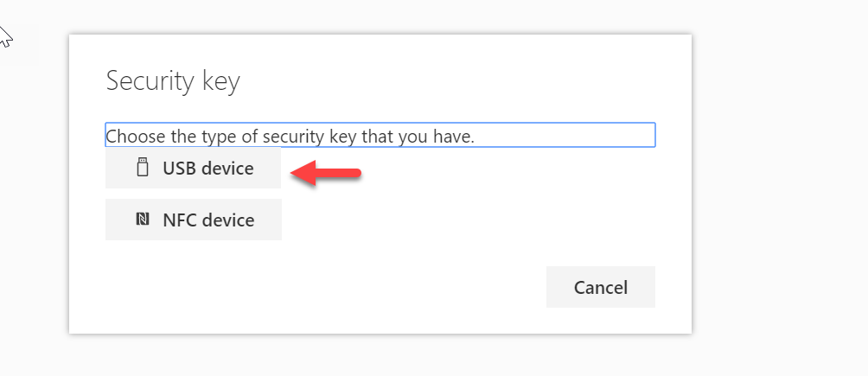Image resolution: width=868 pixels, height=376 pixels.
Task: Click the USB stick icon
Action: click(x=143, y=167)
